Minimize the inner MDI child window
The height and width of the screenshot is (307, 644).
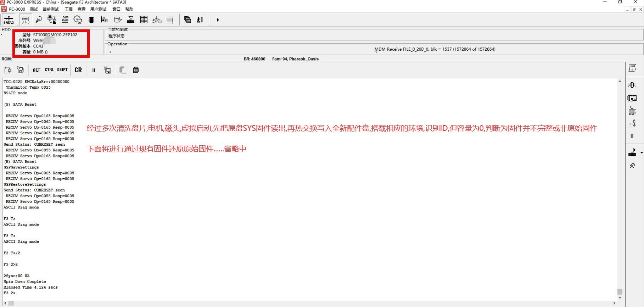(x=627, y=10)
